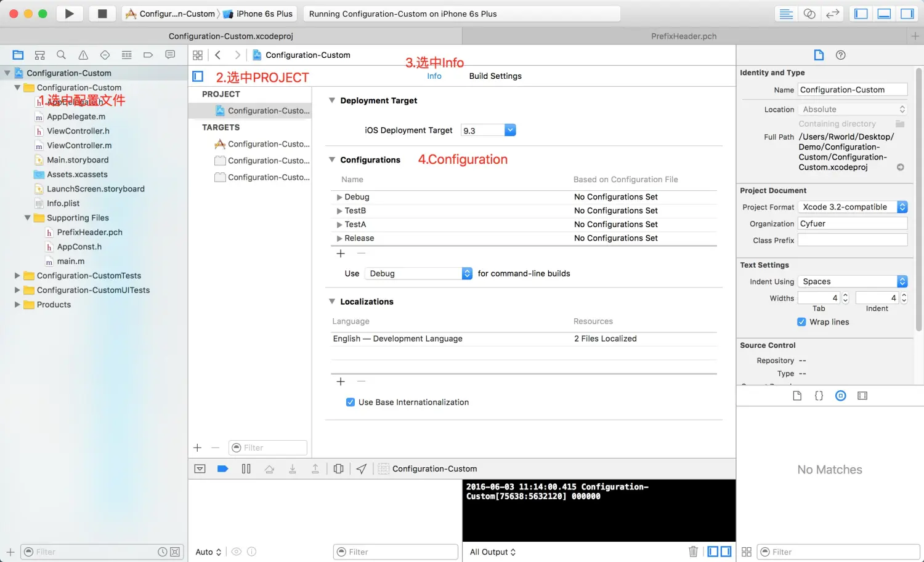Open the Object library
This screenshot has height=562, width=924.
tap(841, 396)
